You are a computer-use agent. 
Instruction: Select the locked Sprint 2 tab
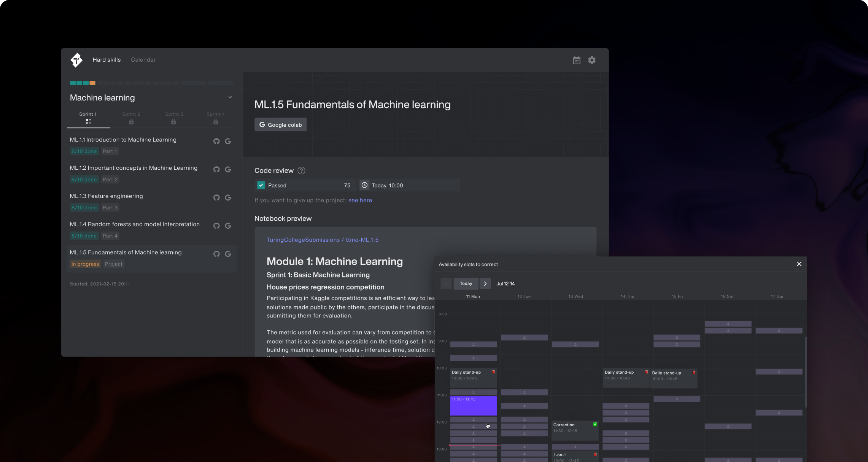131,118
